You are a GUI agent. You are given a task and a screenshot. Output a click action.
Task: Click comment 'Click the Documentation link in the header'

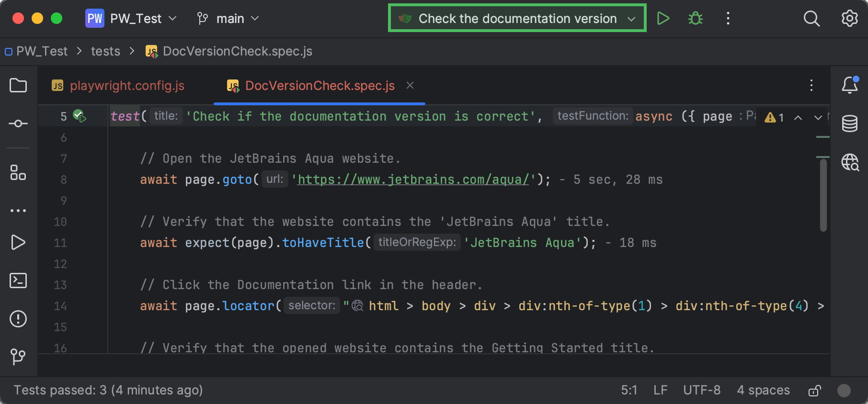click(x=311, y=285)
